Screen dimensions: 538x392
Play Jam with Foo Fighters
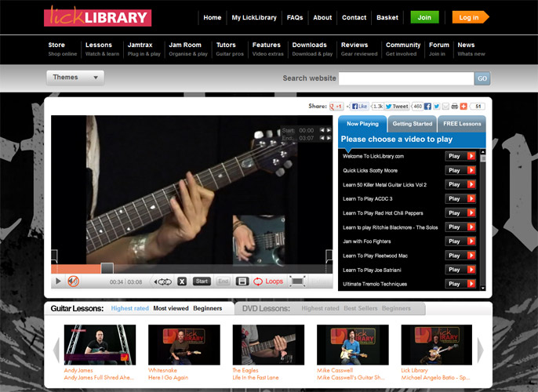[x=460, y=241]
